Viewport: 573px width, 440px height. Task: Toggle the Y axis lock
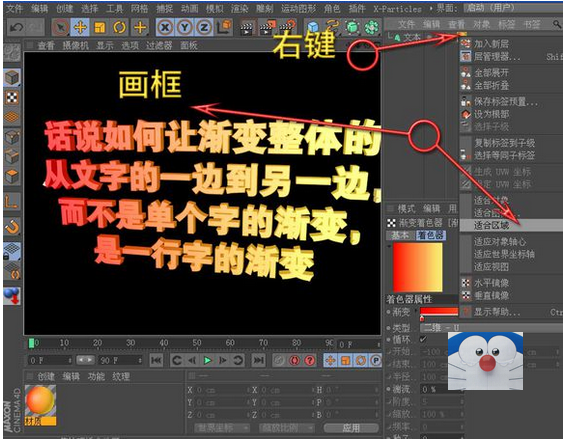pyautogui.click(x=185, y=27)
